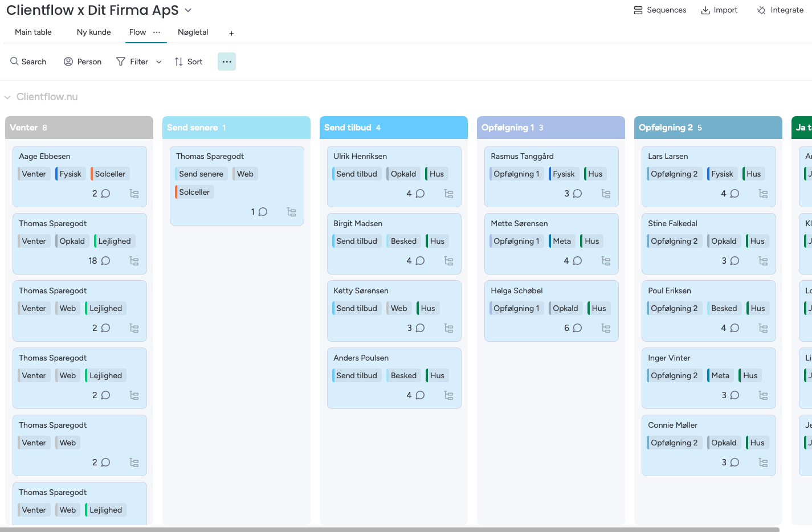The image size is (812, 532).
Task: Click the Sequences icon button
Action: 660,10
